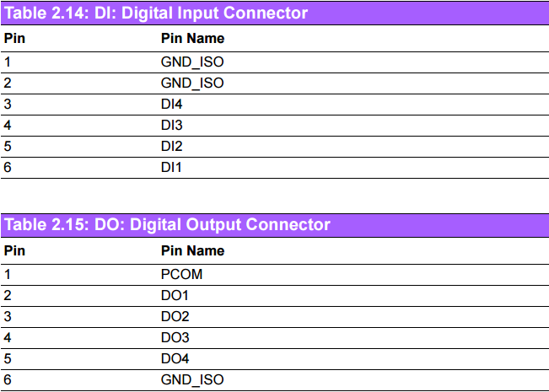Click GND_ISO in the Digital Output table

[192, 380]
